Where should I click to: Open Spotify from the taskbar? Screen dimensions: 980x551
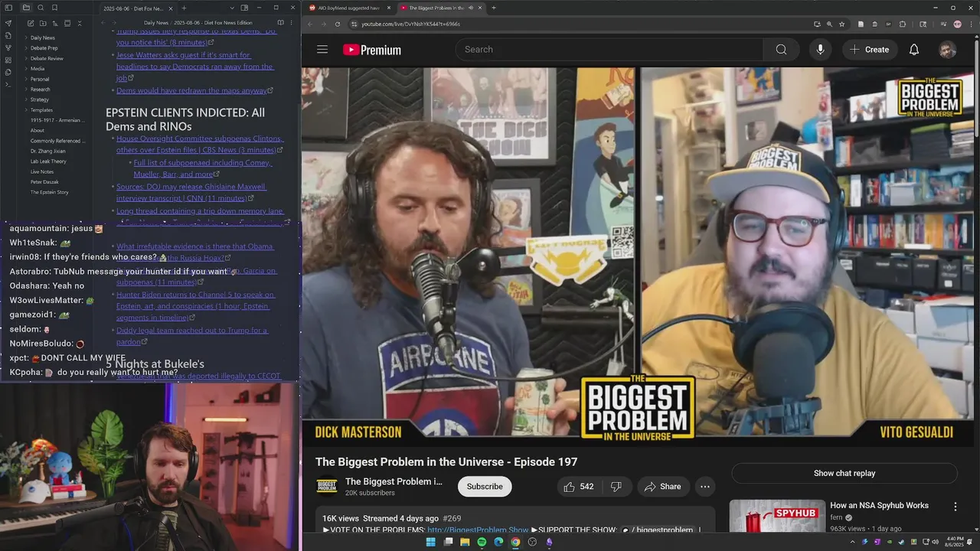482,542
